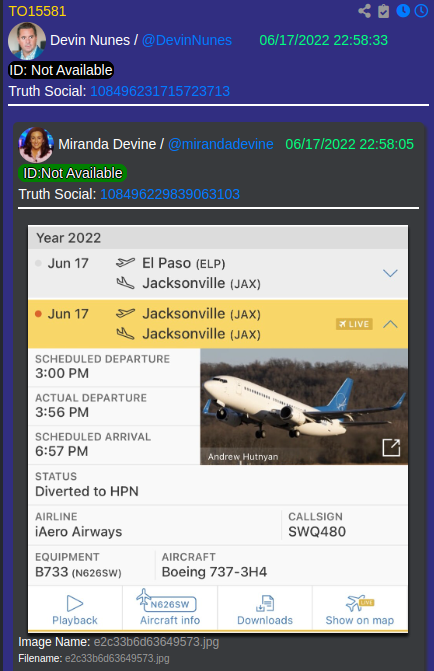Open Truth Social link 108496229839063103
Screen dimensions: 434x671
(170, 194)
